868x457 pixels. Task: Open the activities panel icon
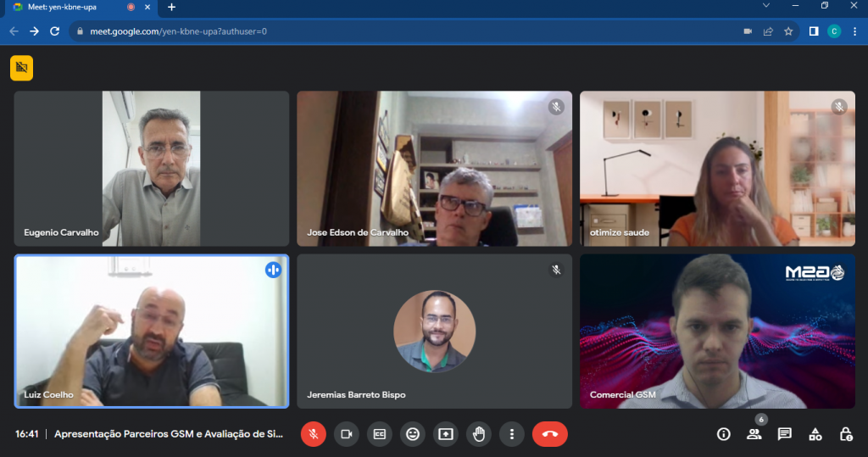pos(815,434)
